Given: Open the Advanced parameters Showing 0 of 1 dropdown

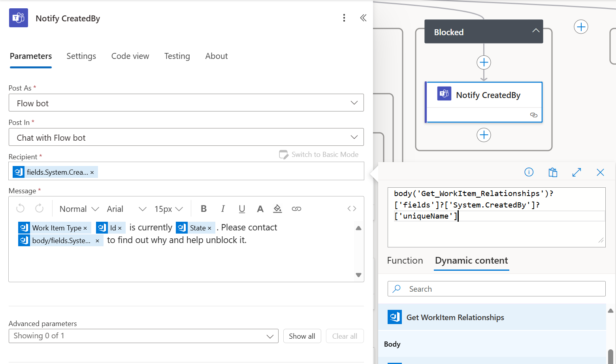Looking at the screenshot, I should coord(143,336).
